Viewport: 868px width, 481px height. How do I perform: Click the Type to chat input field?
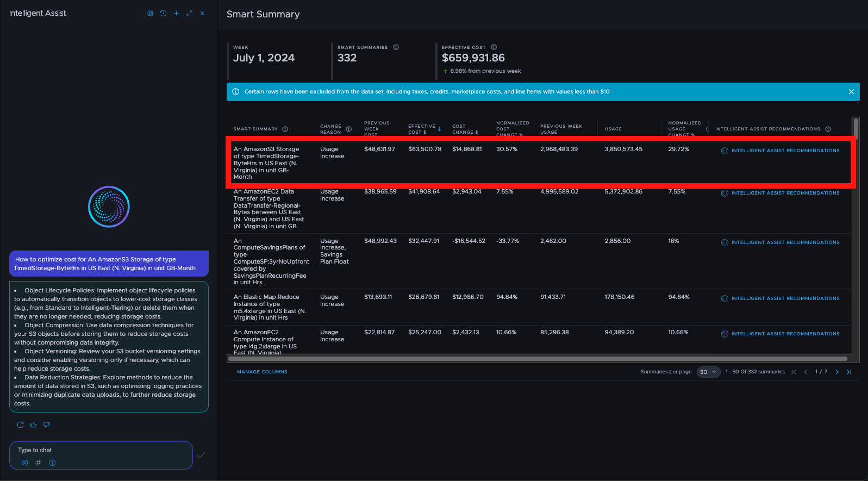[x=101, y=450]
